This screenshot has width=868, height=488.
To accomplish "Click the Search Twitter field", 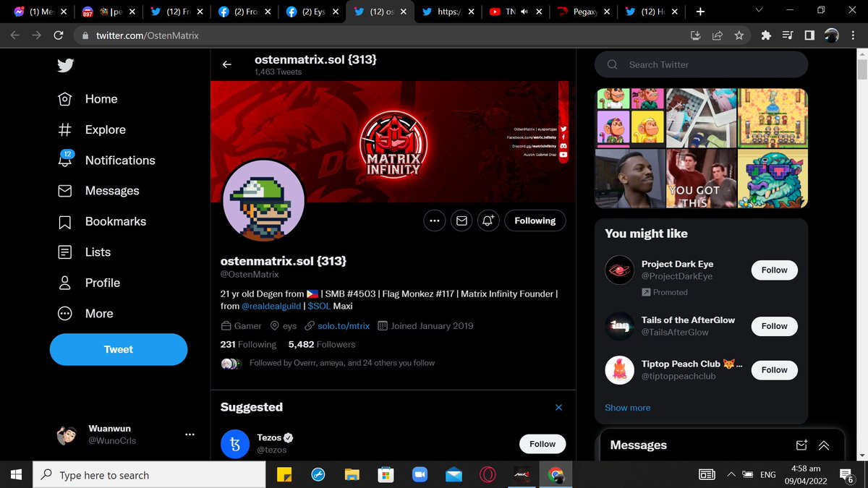I will pyautogui.click(x=701, y=64).
